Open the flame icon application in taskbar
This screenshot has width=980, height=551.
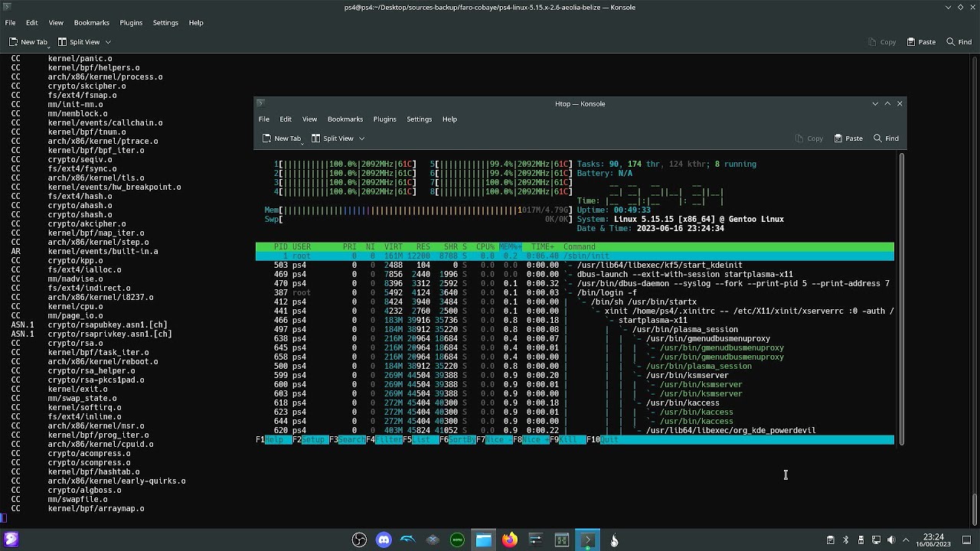pyautogui.click(x=614, y=540)
